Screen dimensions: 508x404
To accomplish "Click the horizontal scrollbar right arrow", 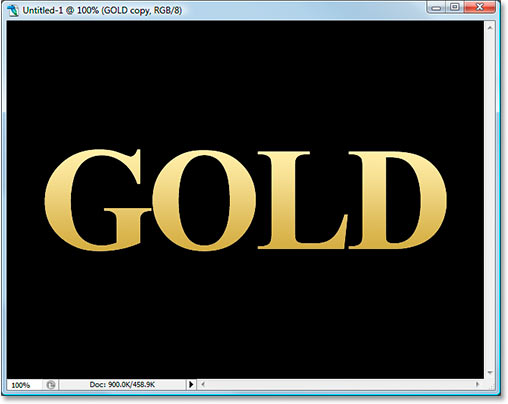I will [x=477, y=385].
